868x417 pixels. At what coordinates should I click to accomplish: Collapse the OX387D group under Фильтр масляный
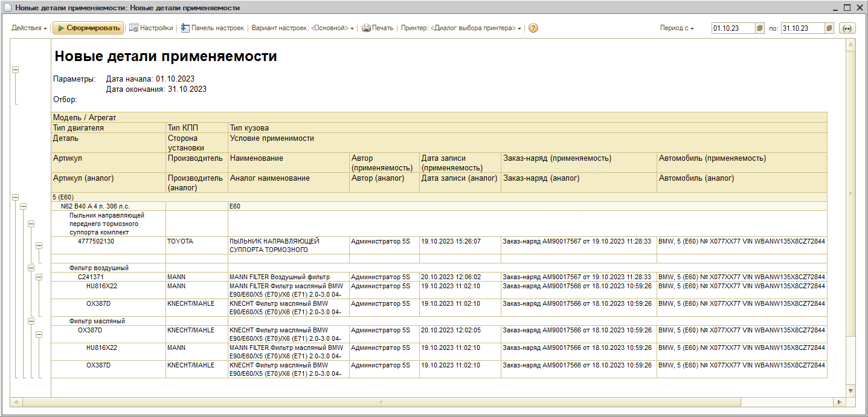(39, 334)
